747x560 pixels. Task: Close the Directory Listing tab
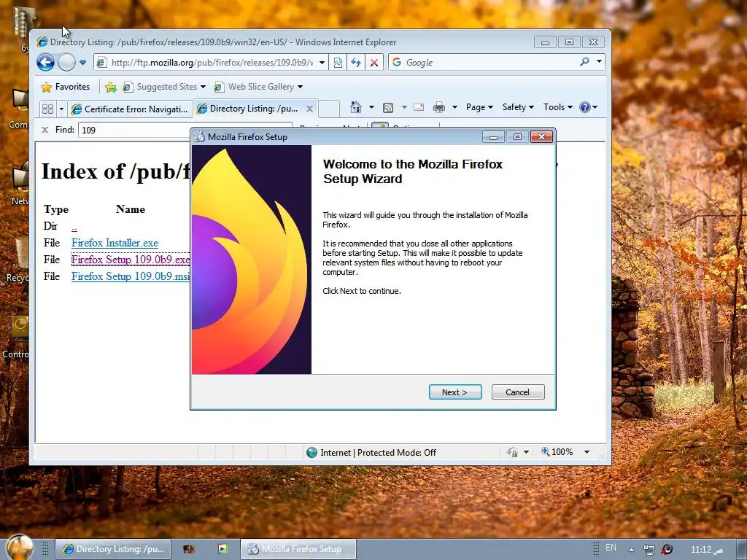(x=309, y=109)
